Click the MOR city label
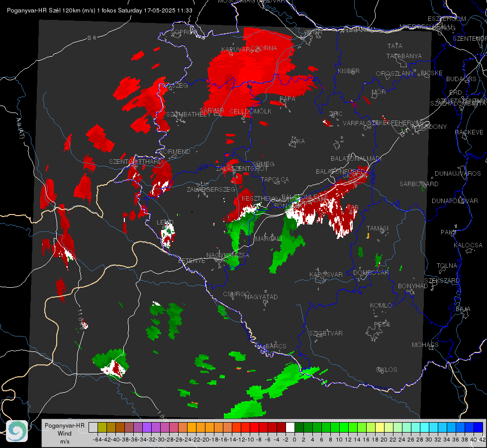Screen dimensions: 487x448 click(379, 92)
